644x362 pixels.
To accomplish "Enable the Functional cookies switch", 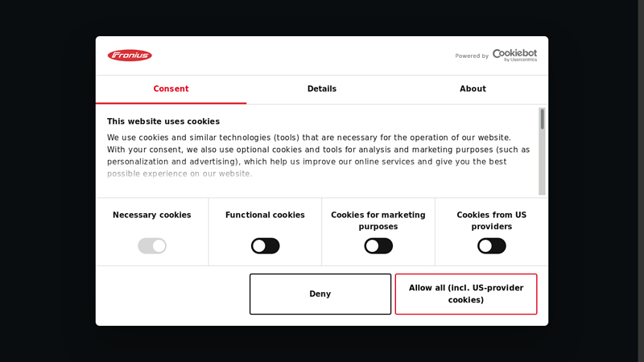I will pyautogui.click(x=266, y=246).
